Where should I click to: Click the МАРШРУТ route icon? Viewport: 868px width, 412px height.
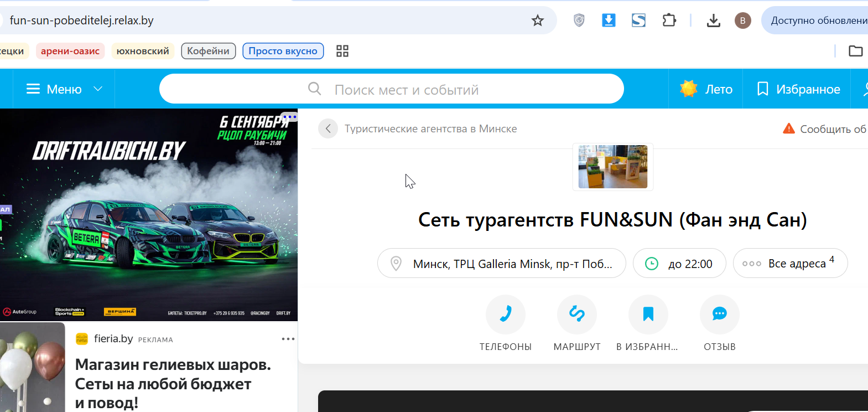(577, 315)
